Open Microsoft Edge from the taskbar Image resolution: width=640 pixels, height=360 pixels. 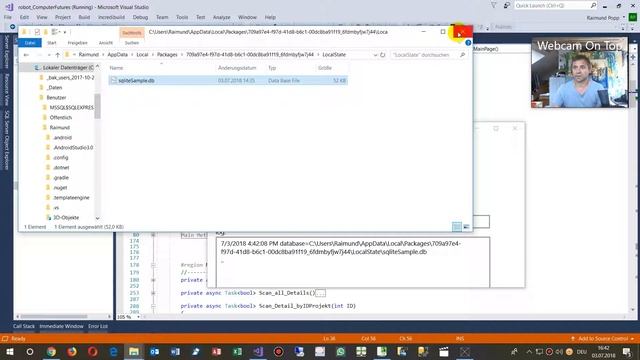click(113, 351)
